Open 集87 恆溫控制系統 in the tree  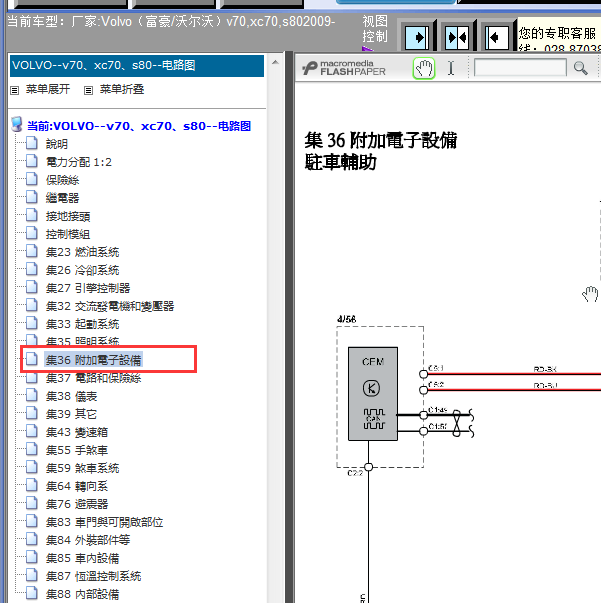tap(93, 576)
